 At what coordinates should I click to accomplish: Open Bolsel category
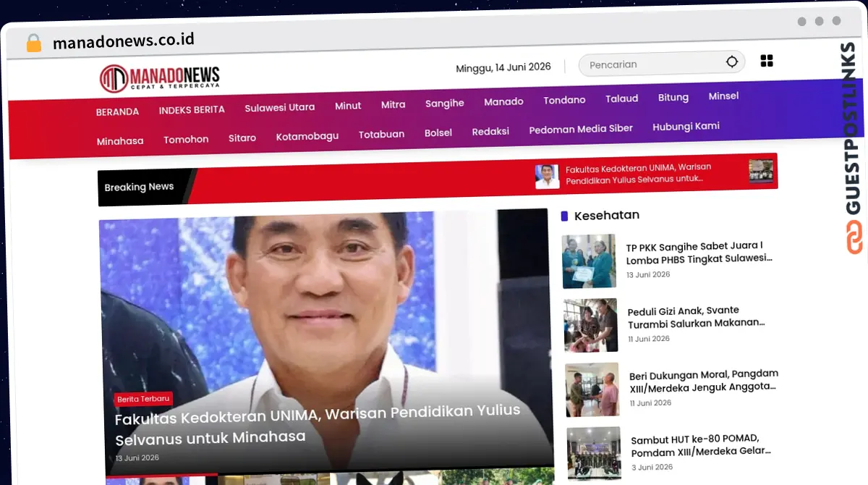coord(438,132)
